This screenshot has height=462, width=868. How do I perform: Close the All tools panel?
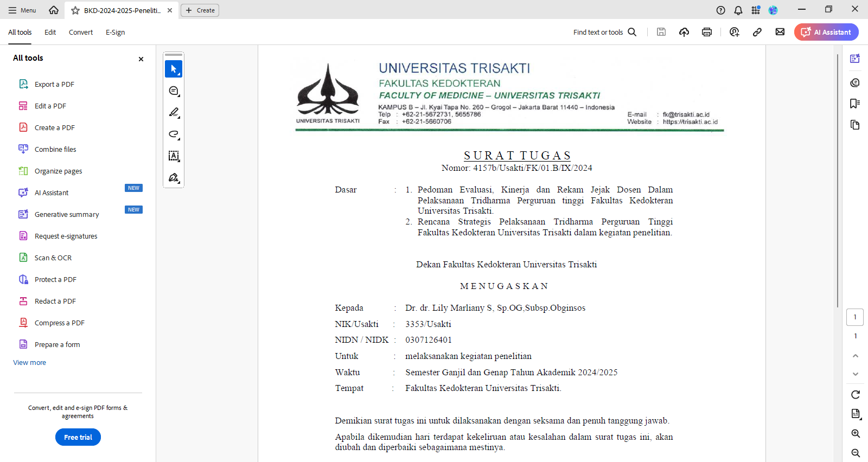141,59
